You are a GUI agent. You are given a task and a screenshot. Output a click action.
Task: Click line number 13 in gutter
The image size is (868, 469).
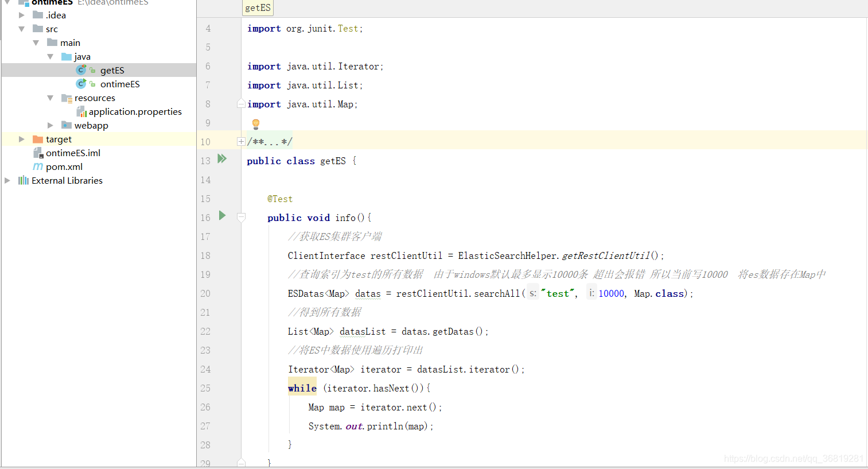pyautogui.click(x=205, y=161)
